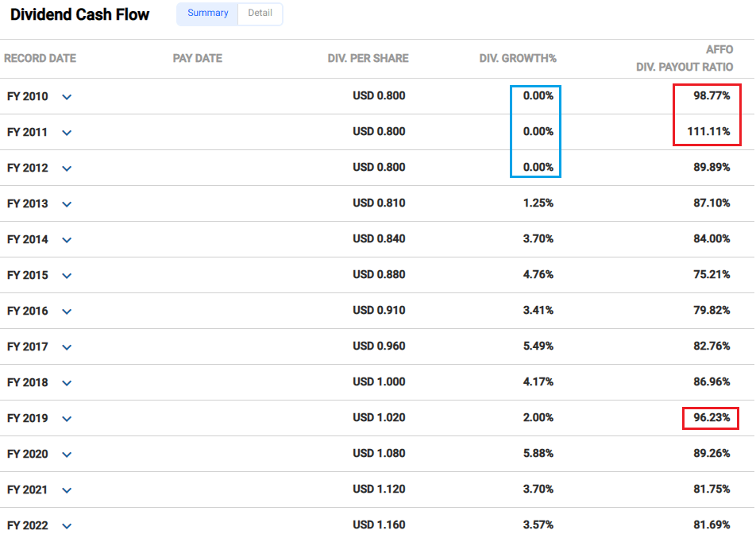
Task: Expand the FY 2011 row chevron
Action: coord(67,133)
